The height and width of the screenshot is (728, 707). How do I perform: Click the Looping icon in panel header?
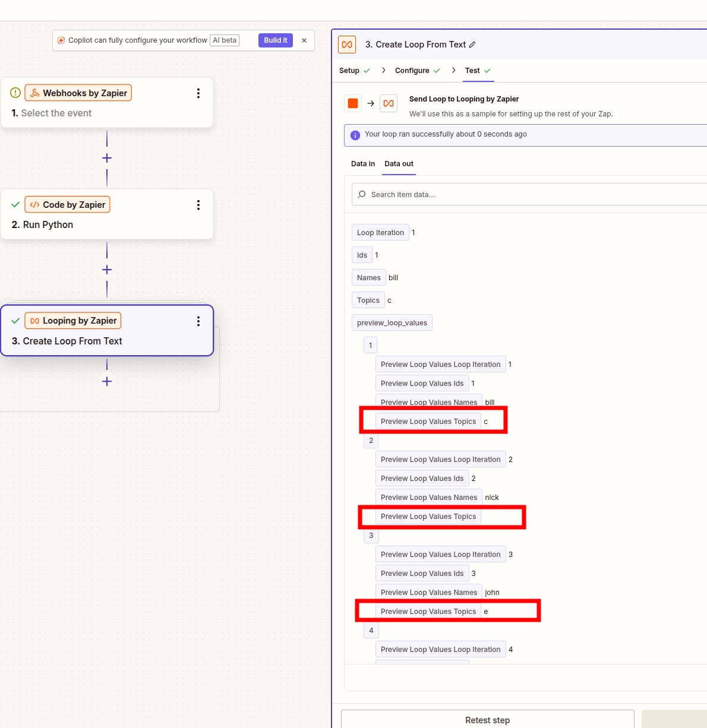pos(347,45)
